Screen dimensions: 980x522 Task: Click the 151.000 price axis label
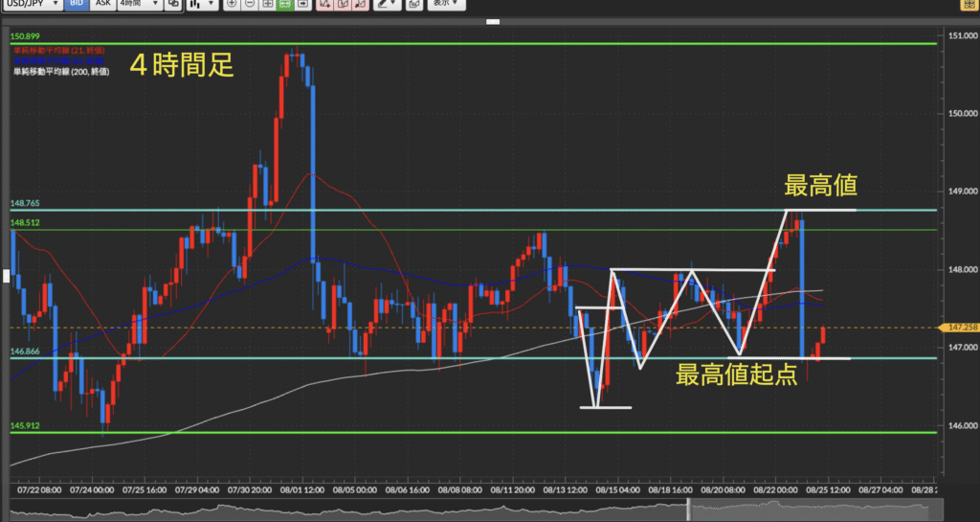(963, 35)
